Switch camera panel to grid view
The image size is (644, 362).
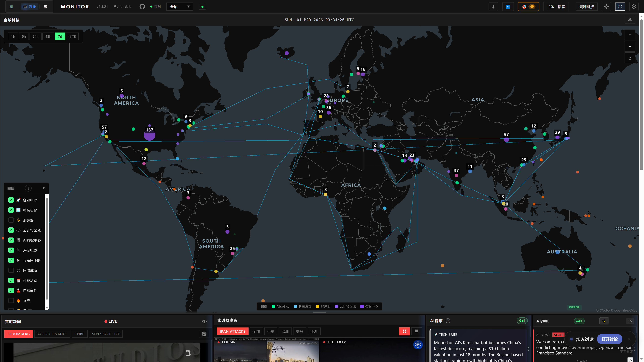pyautogui.click(x=404, y=331)
